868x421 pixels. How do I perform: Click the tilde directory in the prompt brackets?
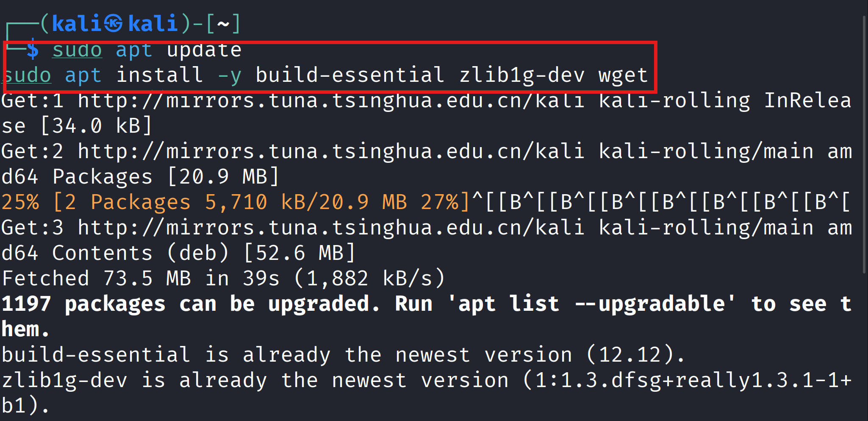pos(223,24)
